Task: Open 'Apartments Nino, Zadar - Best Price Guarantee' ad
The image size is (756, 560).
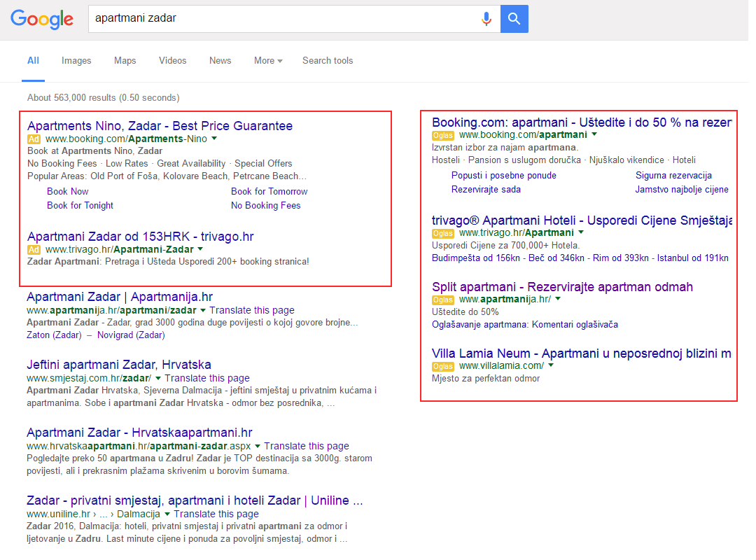Action: (160, 126)
